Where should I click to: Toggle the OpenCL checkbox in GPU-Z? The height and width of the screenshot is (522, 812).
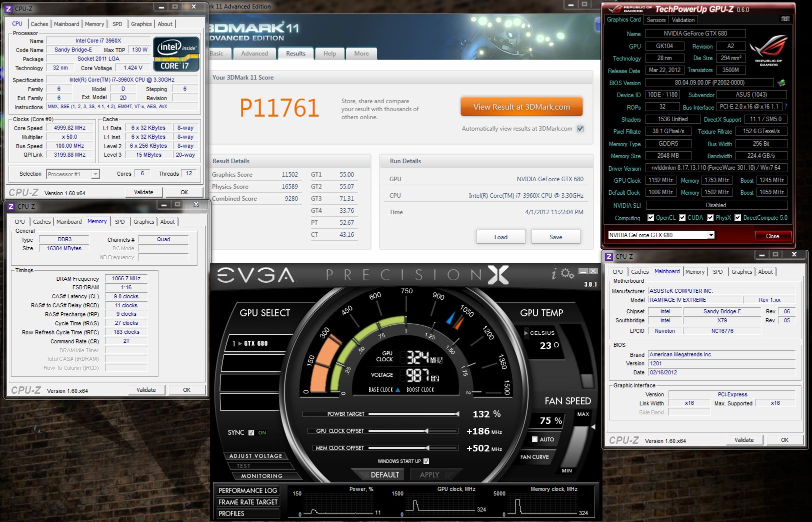[650, 218]
